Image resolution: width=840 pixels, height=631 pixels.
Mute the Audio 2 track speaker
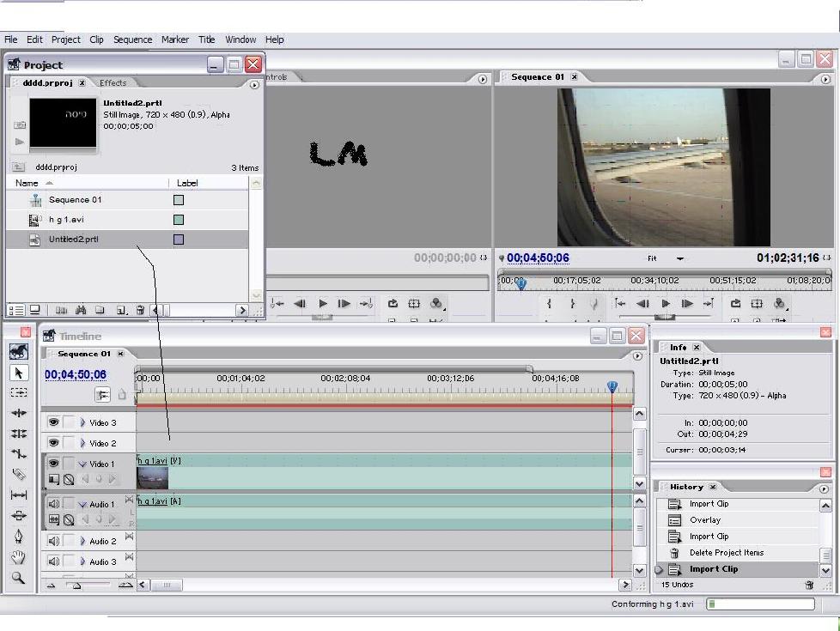[x=53, y=541]
